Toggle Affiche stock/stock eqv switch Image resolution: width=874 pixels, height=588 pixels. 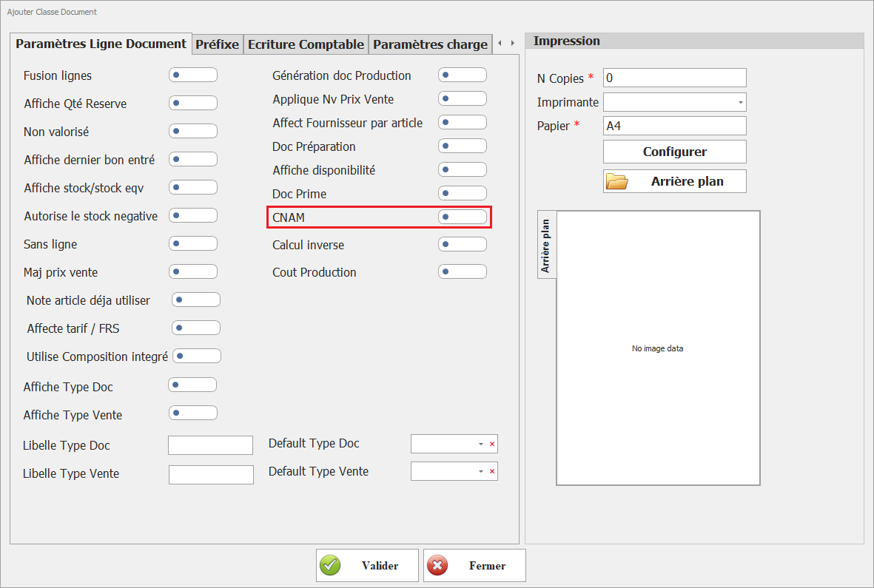tap(193, 187)
